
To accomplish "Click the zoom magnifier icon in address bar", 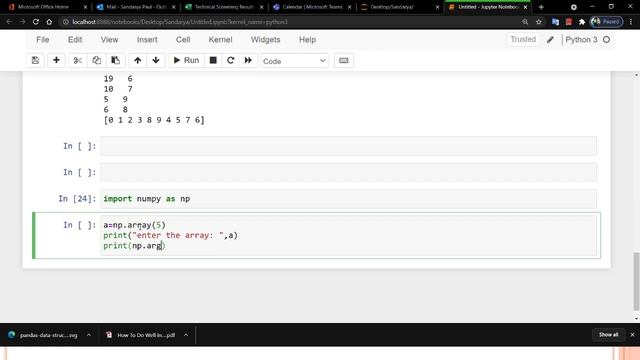I will pos(525,22).
